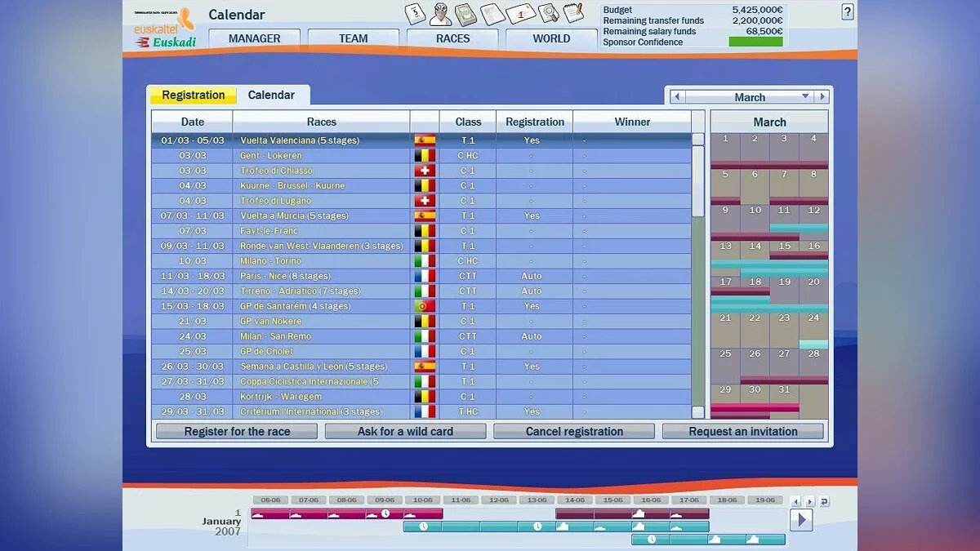Switch to the Calendar tab
Image resolution: width=980 pixels, height=551 pixels.
tap(271, 95)
